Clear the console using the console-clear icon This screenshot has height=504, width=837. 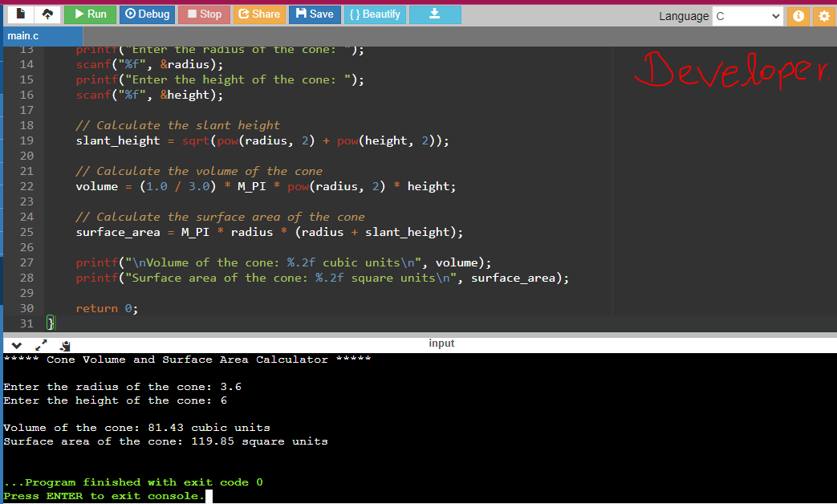click(65, 344)
